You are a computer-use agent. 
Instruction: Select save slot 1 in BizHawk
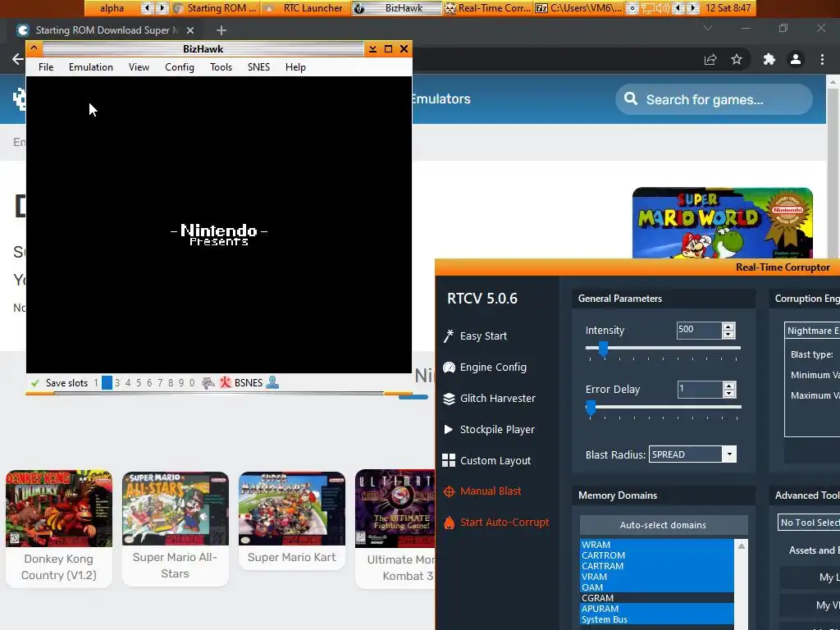click(x=96, y=383)
